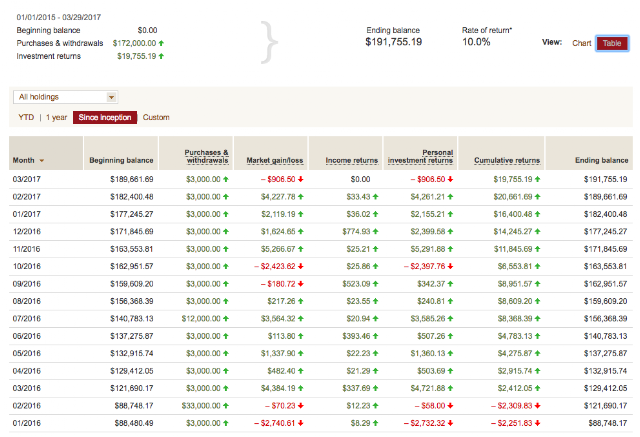Click the Personal investment returns header
The image size is (640, 437).
[x=420, y=156]
